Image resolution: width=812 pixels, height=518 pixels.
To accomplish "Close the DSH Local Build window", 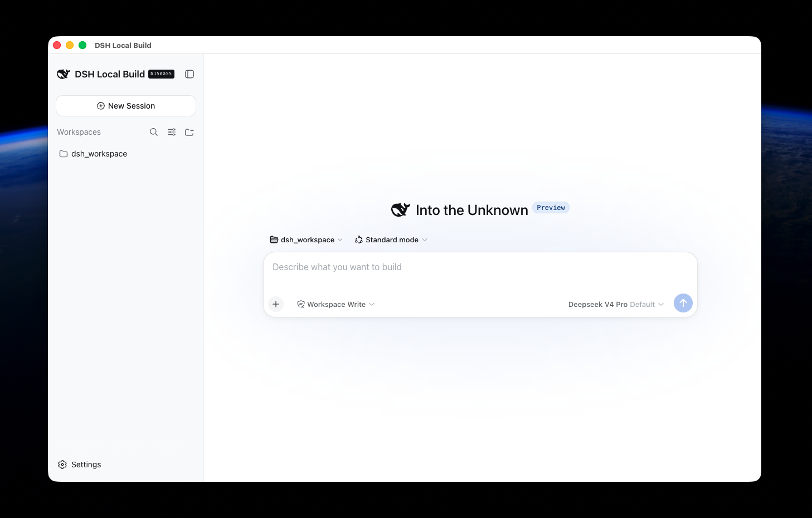I will (57, 45).
